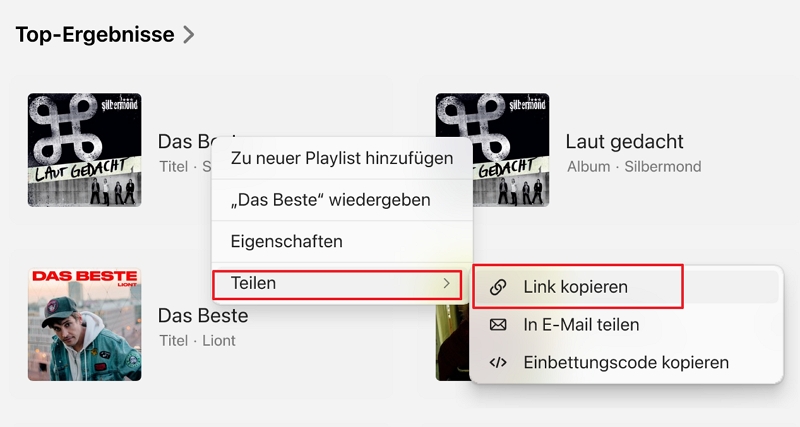This screenshot has height=427, width=800.
Task: Click the Titel · Liont subtitle
Action: coord(197,341)
